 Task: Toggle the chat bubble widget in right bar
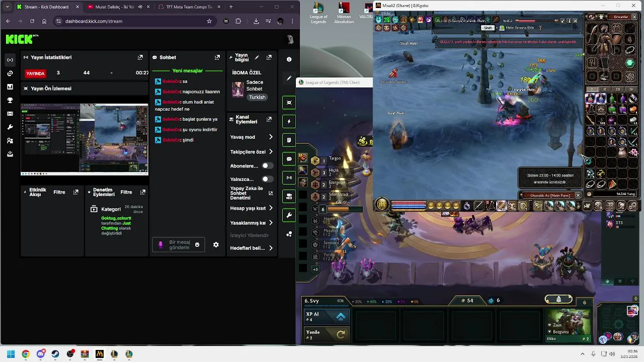[x=289, y=159]
